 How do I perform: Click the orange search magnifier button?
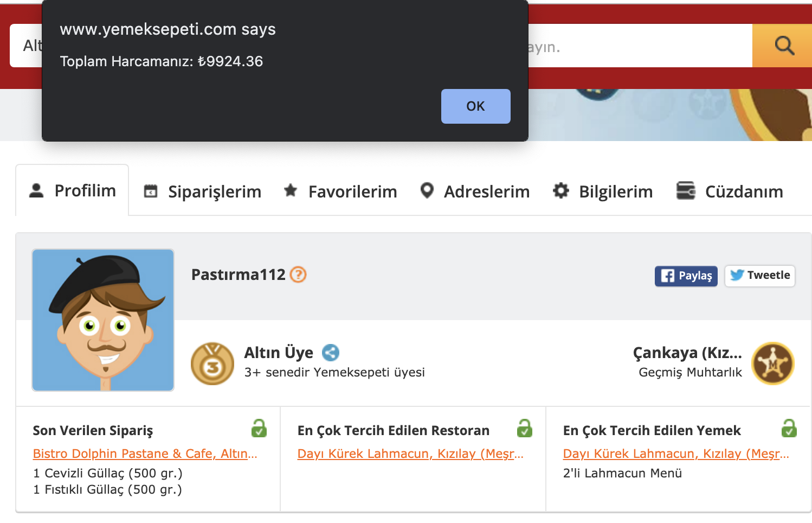point(782,46)
